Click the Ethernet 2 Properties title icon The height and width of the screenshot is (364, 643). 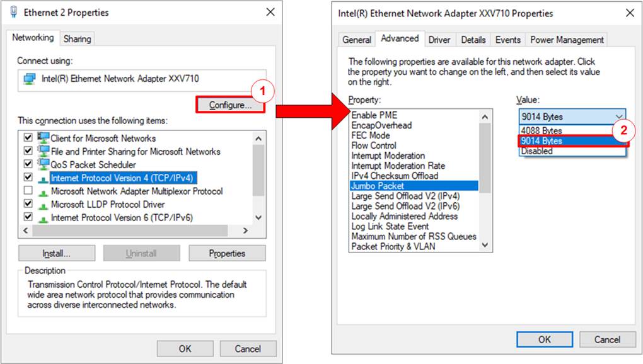coord(13,12)
